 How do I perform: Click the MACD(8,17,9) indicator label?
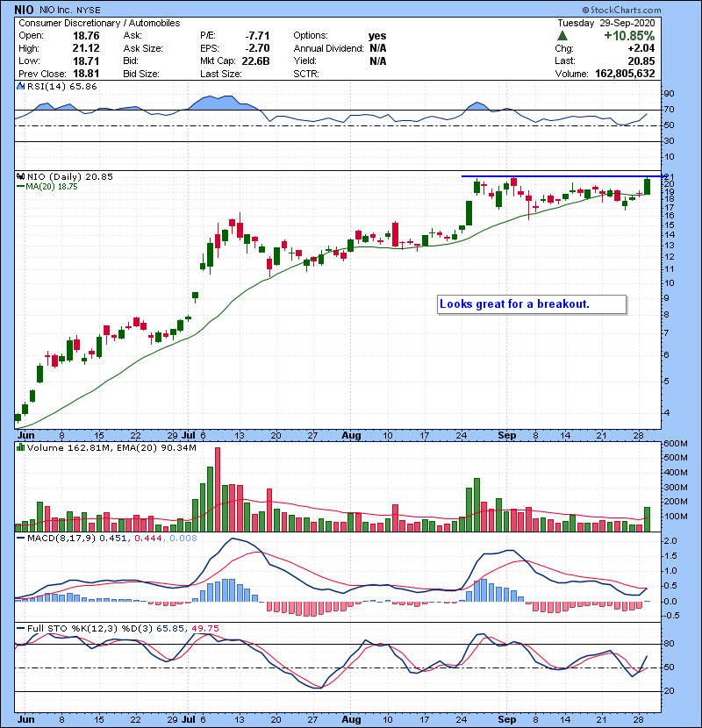pyautogui.click(x=61, y=539)
